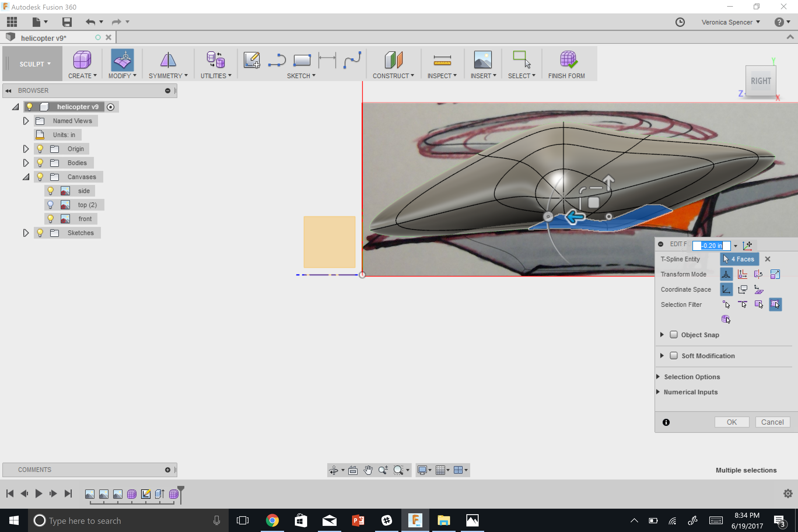Click OK in Edit Form dialog
798x532 pixels.
pos(731,422)
